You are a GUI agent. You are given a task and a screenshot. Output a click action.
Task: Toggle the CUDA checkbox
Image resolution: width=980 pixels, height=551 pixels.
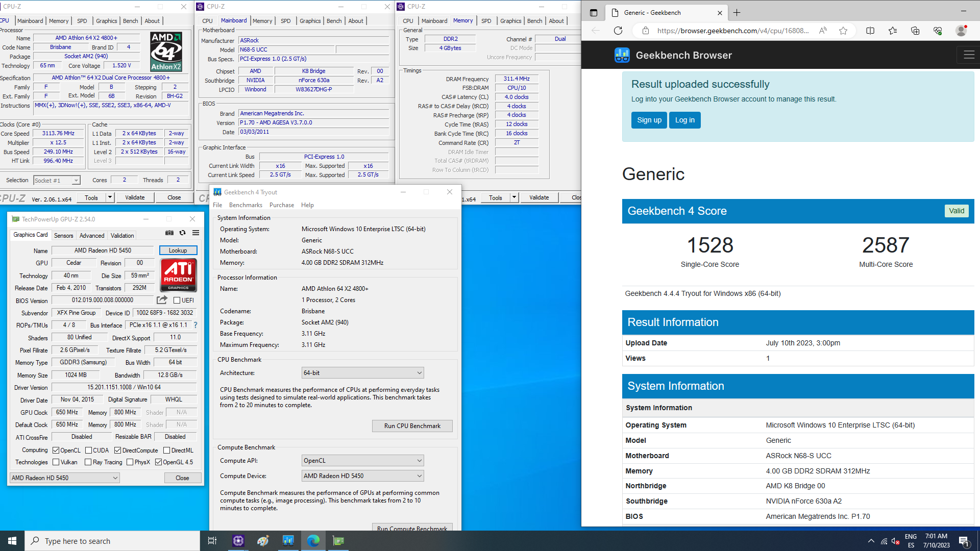[x=88, y=450]
